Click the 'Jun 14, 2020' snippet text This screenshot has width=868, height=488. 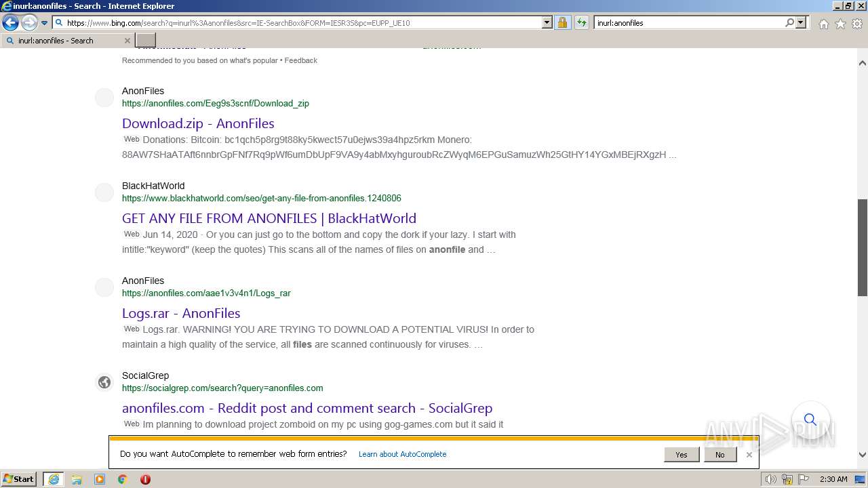click(170, 235)
